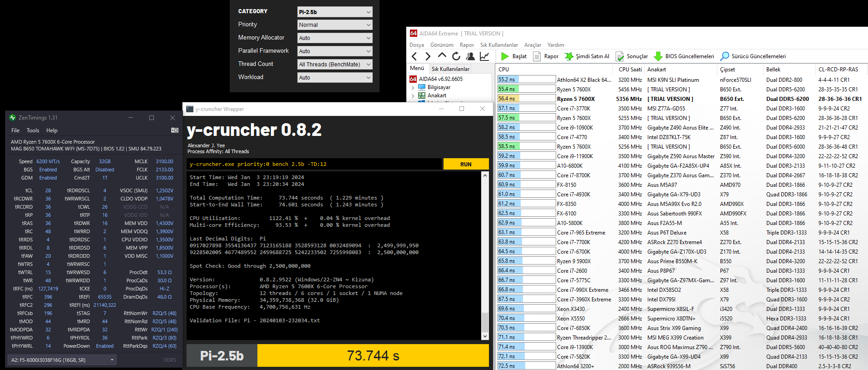Open the Dosya menu in AIDA64

pyautogui.click(x=417, y=45)
